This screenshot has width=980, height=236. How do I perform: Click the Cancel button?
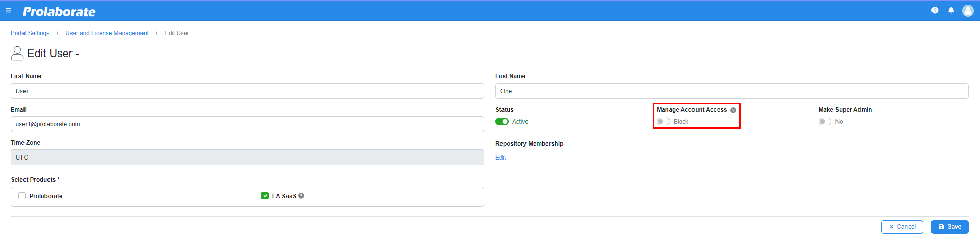902,227
